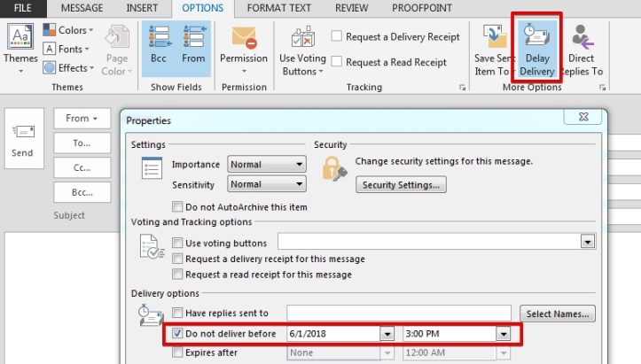Open theme Fonts menu
641x364 pixels.
66,49
